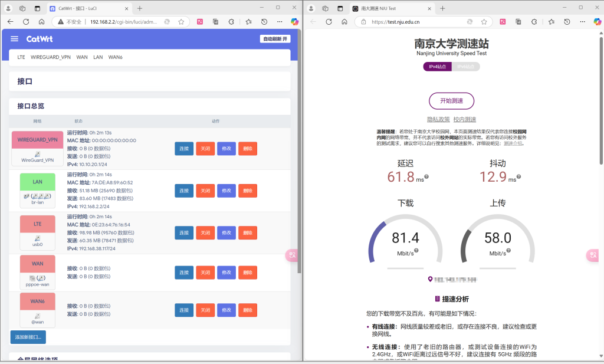The width and height of the screenshot is (604, 364).
Task: Edit the WAN interface
Action: 226,273
